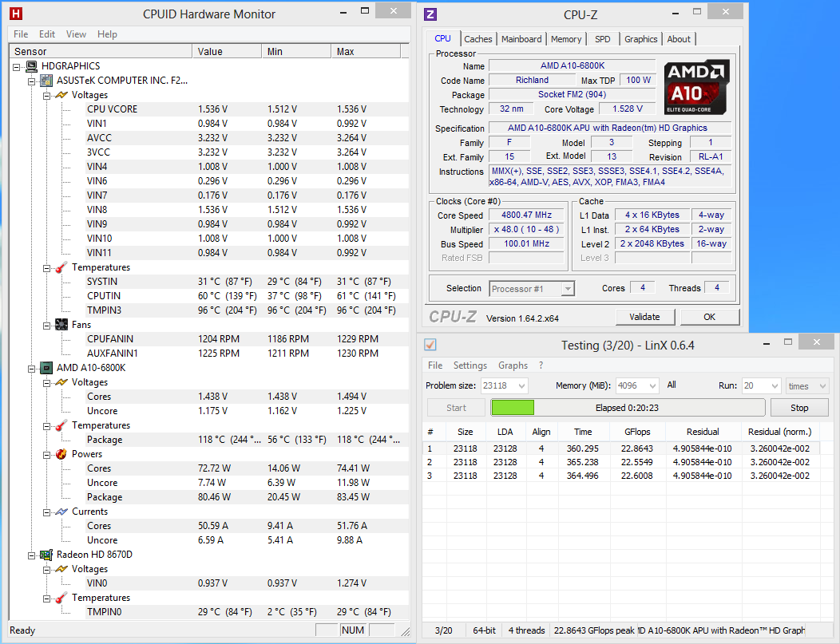Switch to the SPD tab in CPU-Z
840x644 pixels.
603,39
